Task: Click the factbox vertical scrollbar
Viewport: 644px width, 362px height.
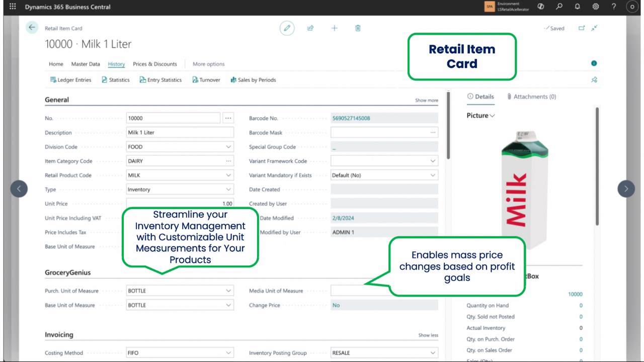Action: pyautogui.click(x=597, y=166)
